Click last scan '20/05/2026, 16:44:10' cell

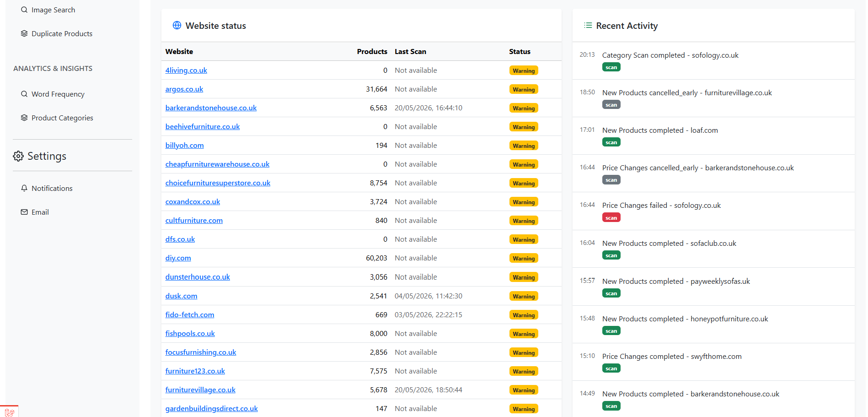pos(429,108)
